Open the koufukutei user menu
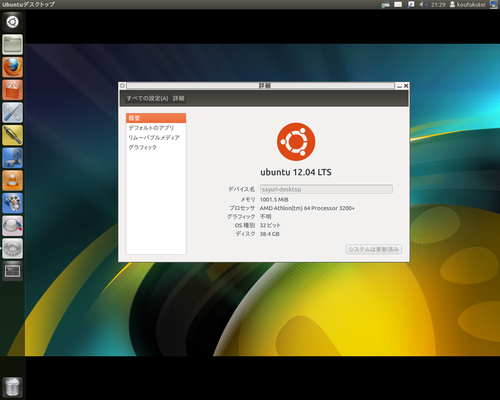The image size is (500, 400). (x=467, y=4)
